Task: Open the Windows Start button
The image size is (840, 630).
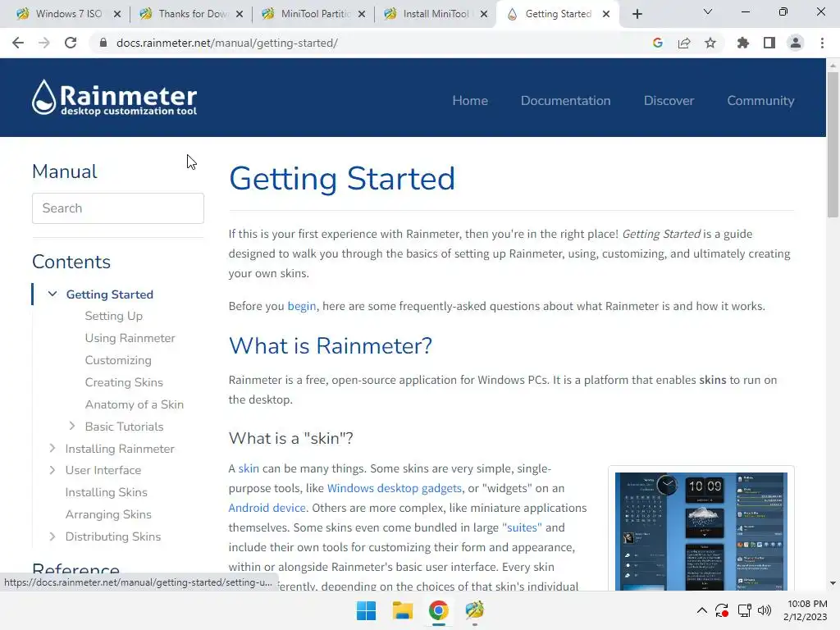Action: [x=367, y=610]
